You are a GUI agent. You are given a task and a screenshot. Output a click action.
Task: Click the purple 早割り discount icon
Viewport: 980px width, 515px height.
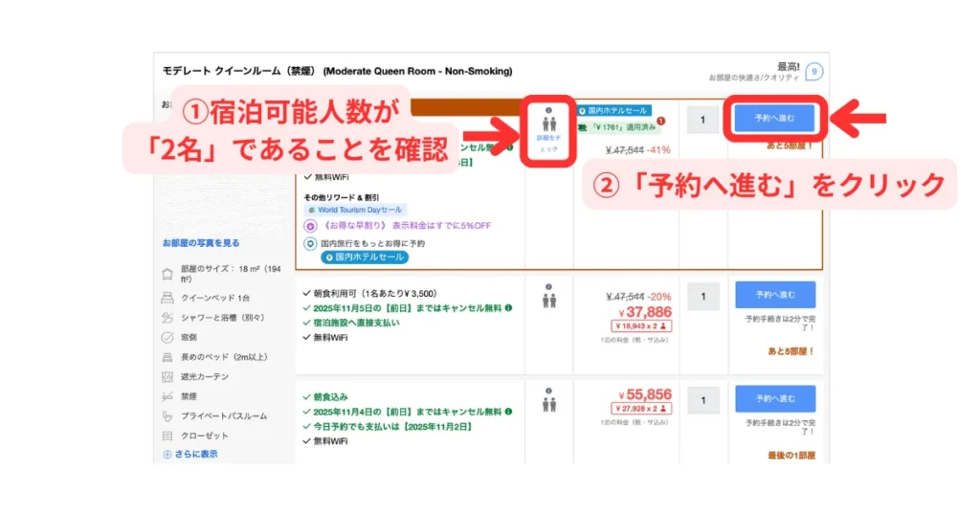coord(310,226)
